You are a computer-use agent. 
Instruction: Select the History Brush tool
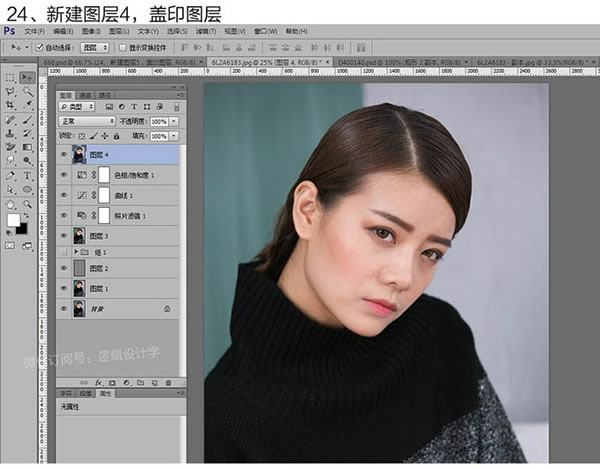[27, 134]
